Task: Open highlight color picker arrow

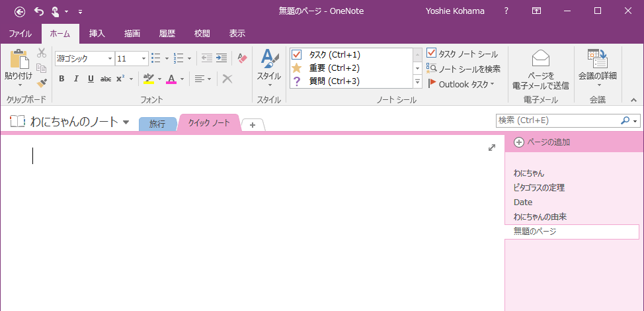Action: click(x=159, y=79)
